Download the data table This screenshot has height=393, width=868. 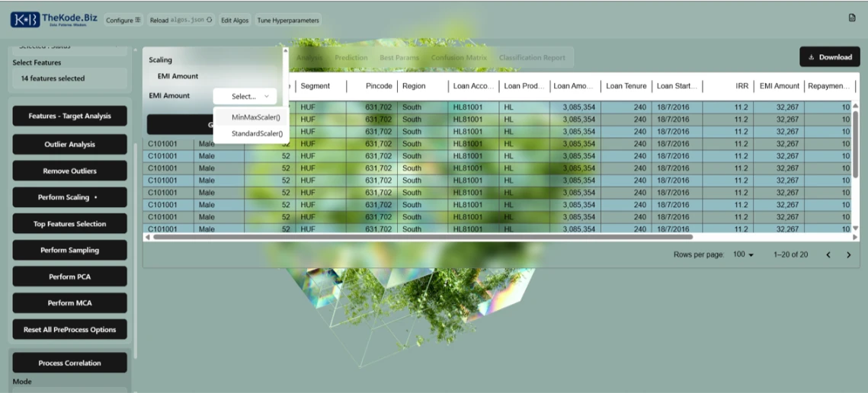pyautogui.click(x=829, y=57)
